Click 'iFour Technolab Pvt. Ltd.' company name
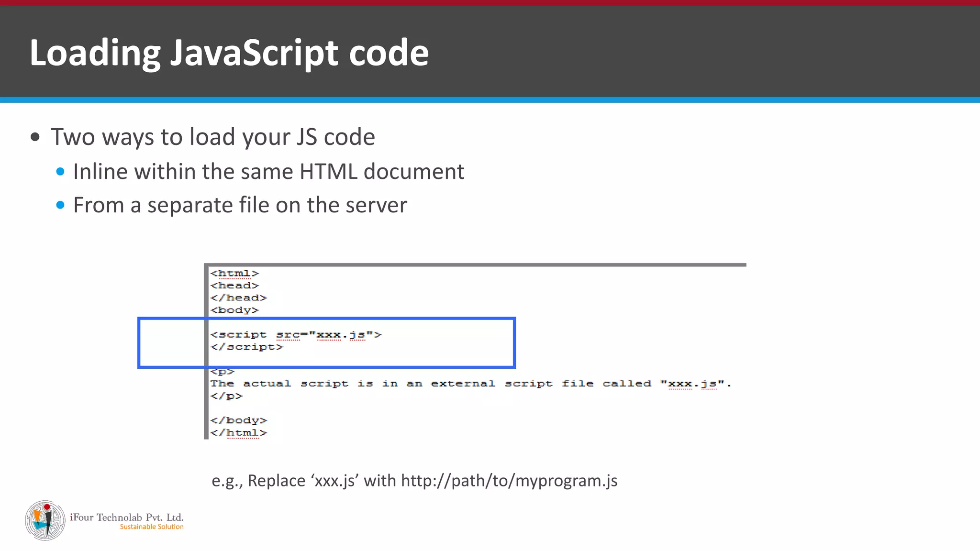This screenshot has height=551, width=980. [127, 517]
